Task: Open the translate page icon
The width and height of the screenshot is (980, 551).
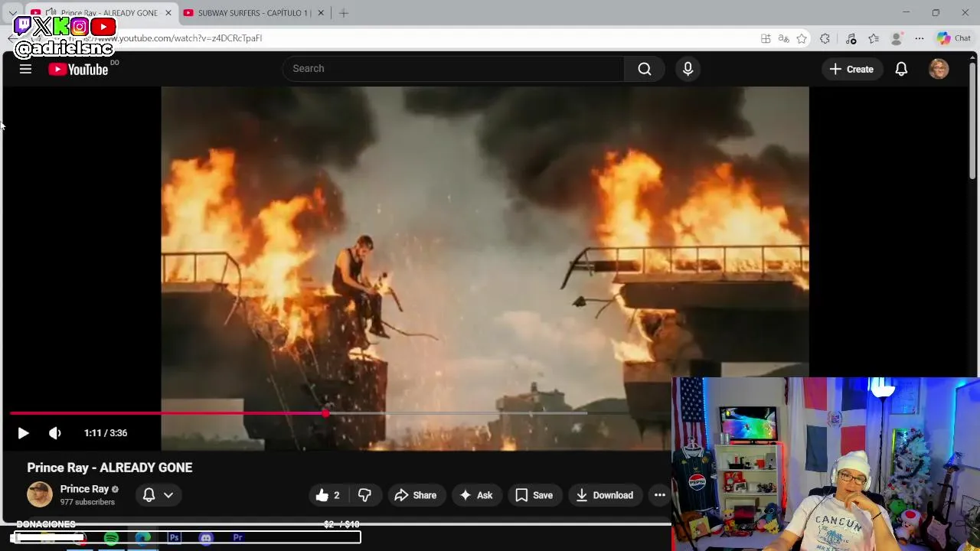Action: click(783, 38)
